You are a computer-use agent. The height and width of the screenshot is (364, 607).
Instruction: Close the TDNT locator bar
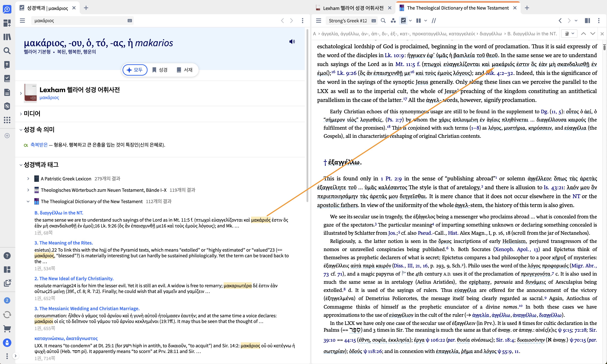point(602,34)
